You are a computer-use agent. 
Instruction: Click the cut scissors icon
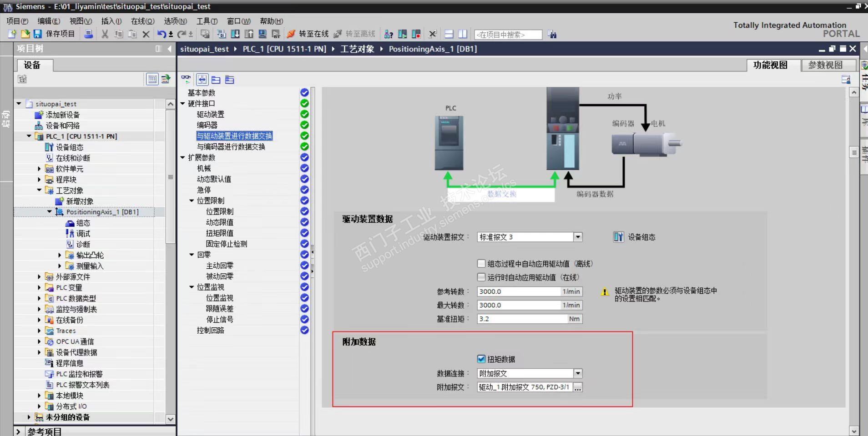pyautogui.click(x=105, y=34)
